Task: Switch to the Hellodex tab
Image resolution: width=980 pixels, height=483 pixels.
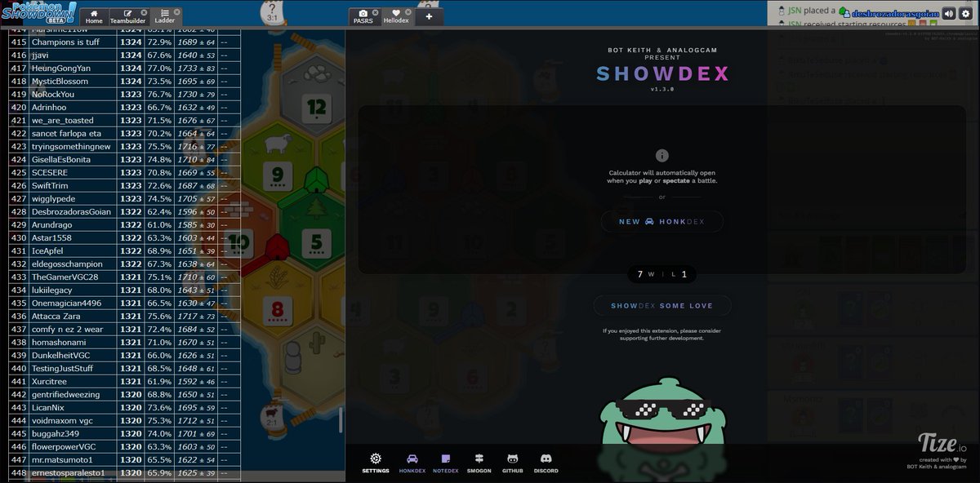Action: coord(396,16)
